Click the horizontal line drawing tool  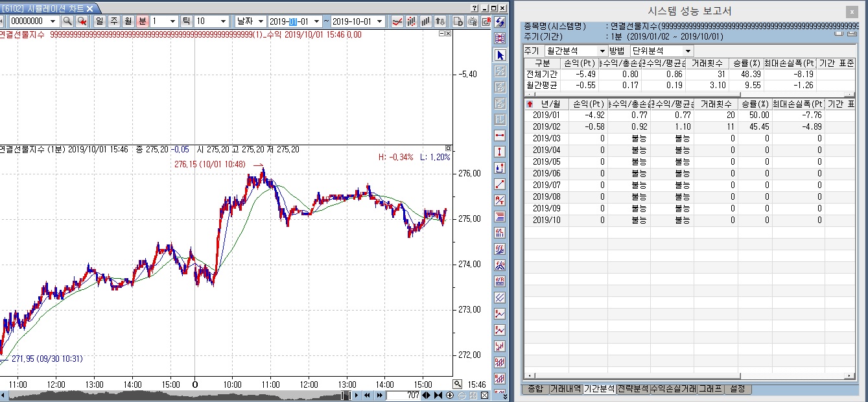point(500,136)
